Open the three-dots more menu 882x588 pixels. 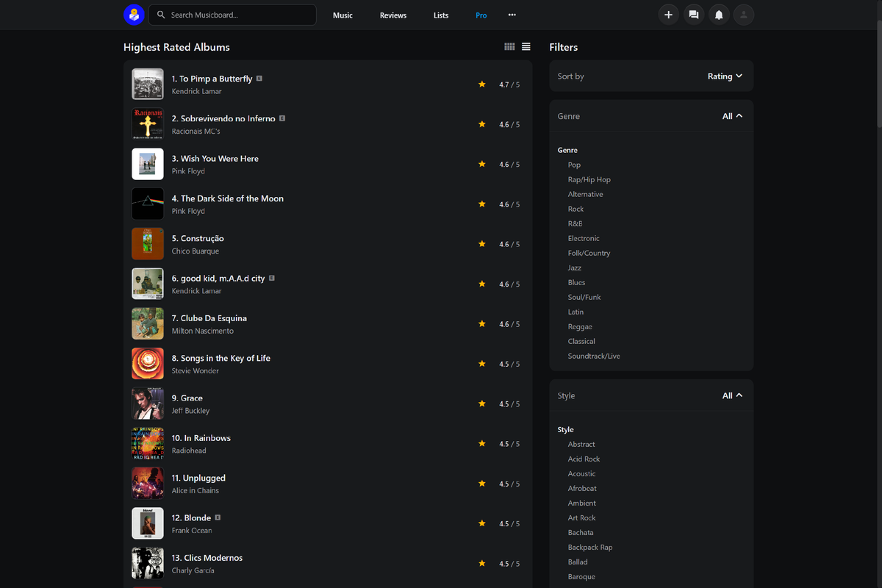point(512,15)
